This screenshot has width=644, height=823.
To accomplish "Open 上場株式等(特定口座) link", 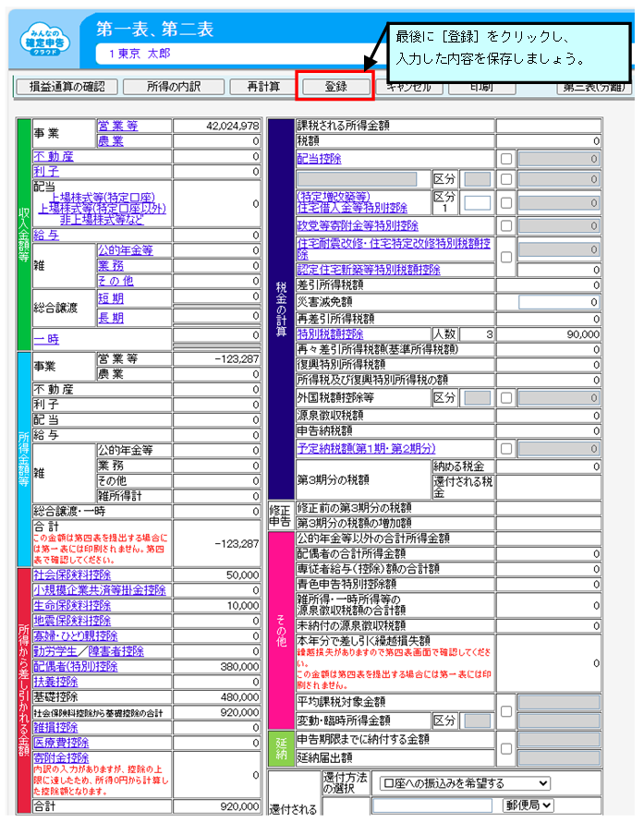I will pos(103,198).
